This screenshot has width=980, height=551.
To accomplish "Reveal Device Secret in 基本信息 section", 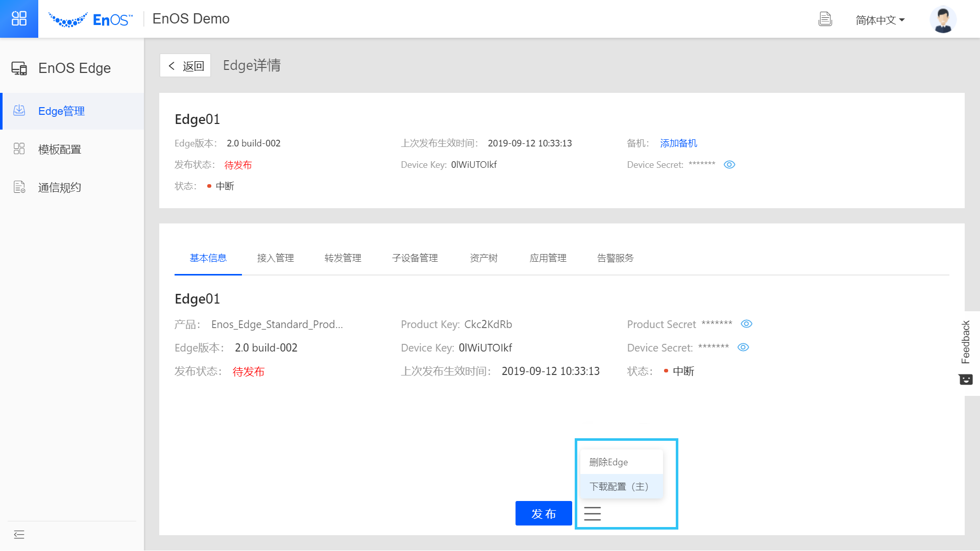I will (743, 347).
